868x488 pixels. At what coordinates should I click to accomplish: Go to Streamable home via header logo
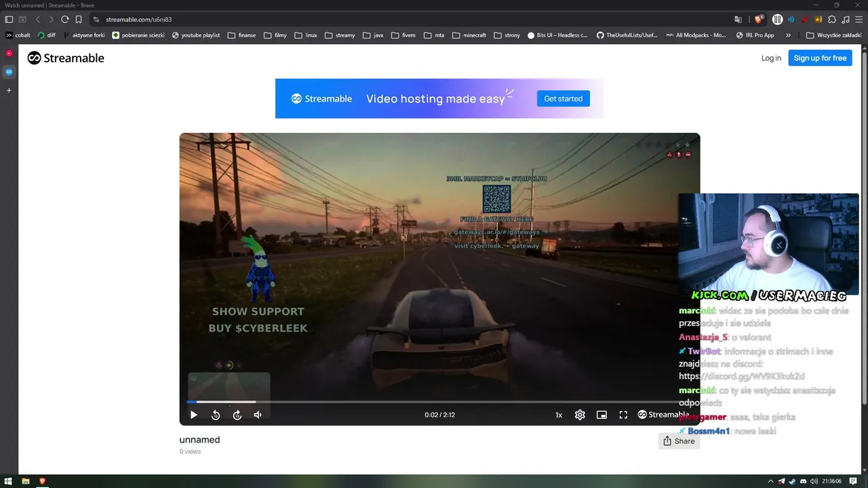(x=66, y=58)
